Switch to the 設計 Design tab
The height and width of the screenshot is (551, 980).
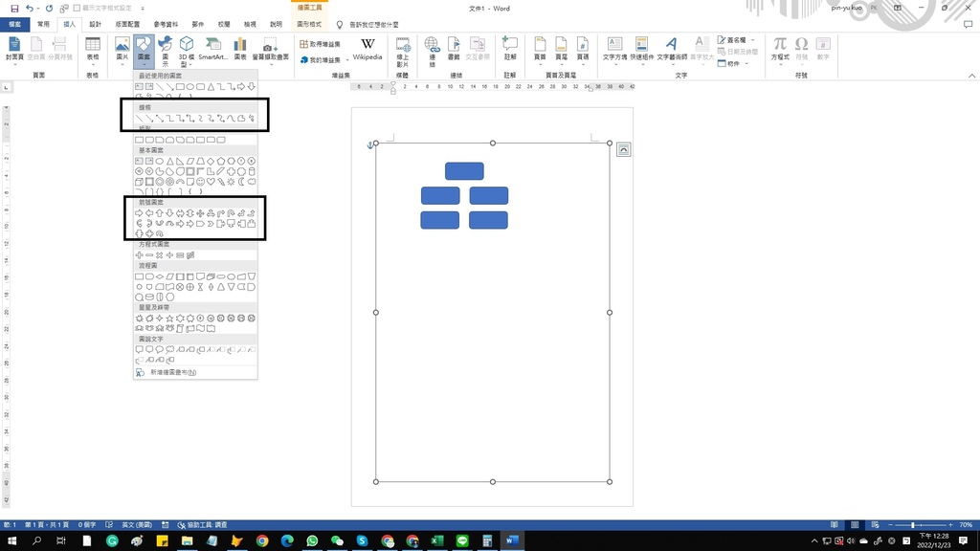click(x=95, y=24)
